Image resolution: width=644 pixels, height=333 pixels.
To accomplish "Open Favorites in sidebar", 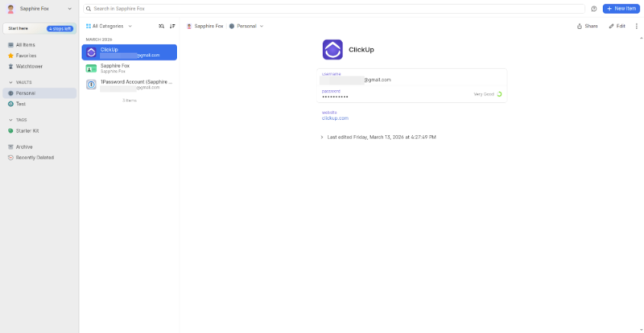I will 39,55.
